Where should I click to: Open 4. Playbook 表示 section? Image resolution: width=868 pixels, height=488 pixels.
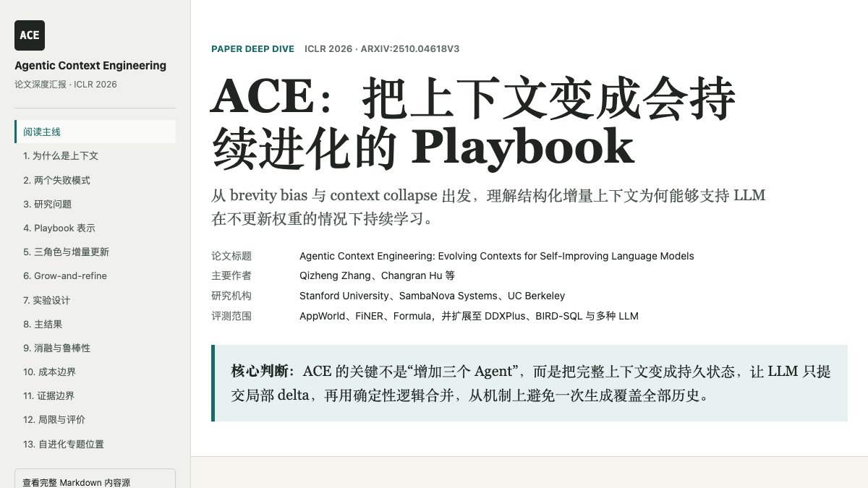[95, 228]
